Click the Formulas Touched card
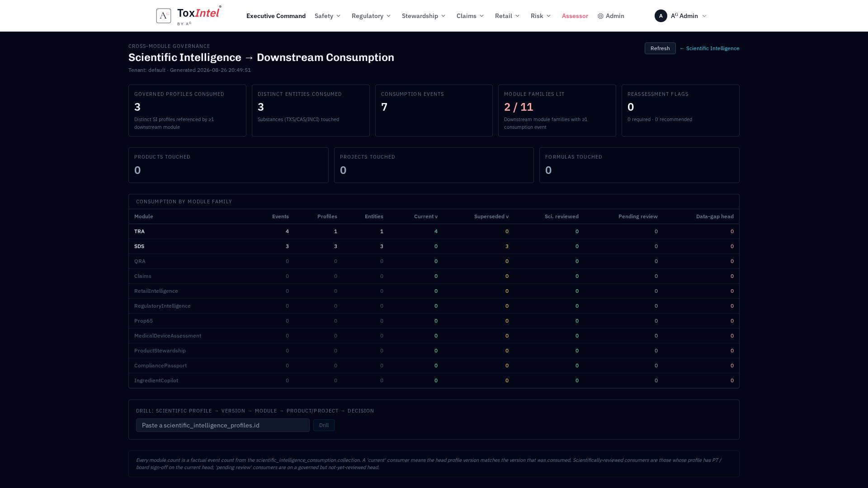Image resolution: width=868 pixels, height=488 pixels. [x=639, y=165]
